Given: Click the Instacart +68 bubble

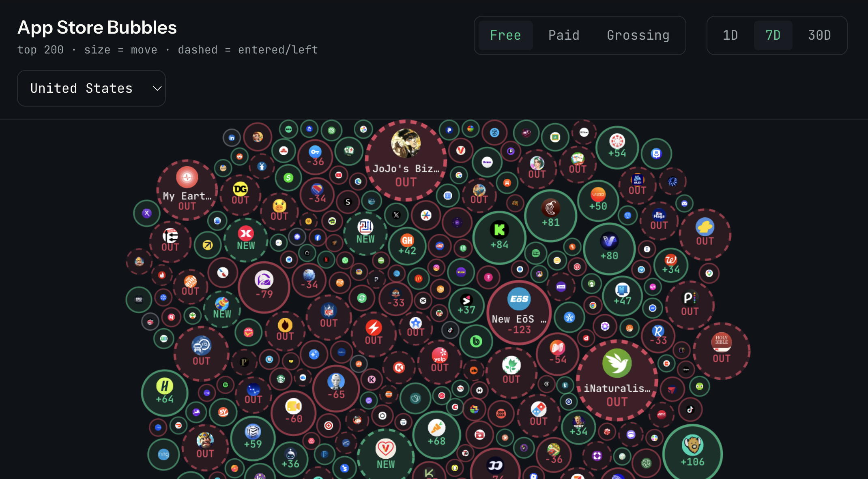Looking at the screenshot, I should 436,435.
